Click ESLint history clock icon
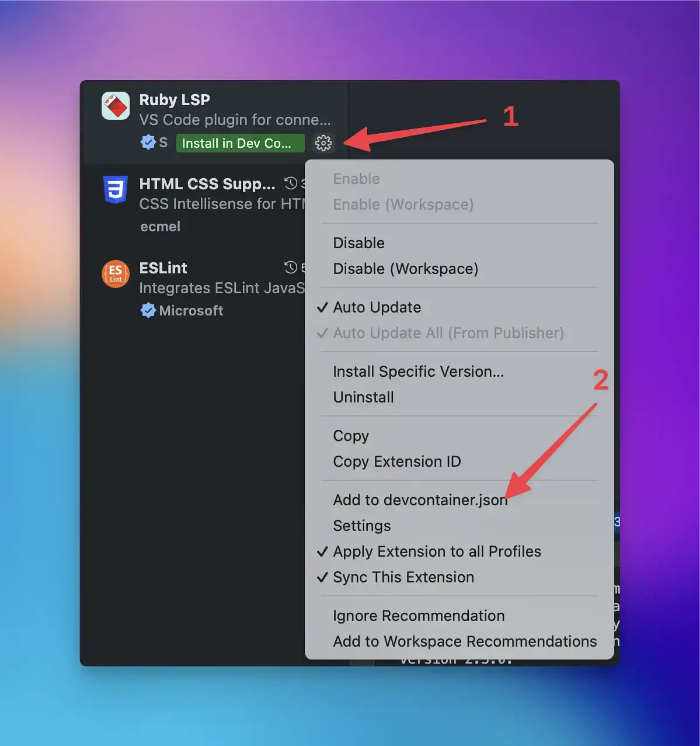This screenshot has width=700, height=746. (x=291, y=268)
